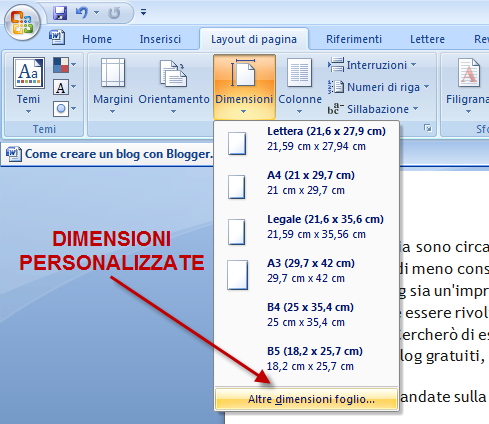Expand the Sillabazione dropdown

click(x=373, y=109)
